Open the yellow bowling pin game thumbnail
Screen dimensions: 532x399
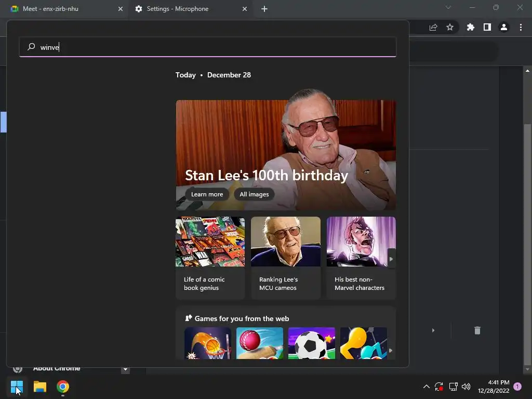point(363,343)
